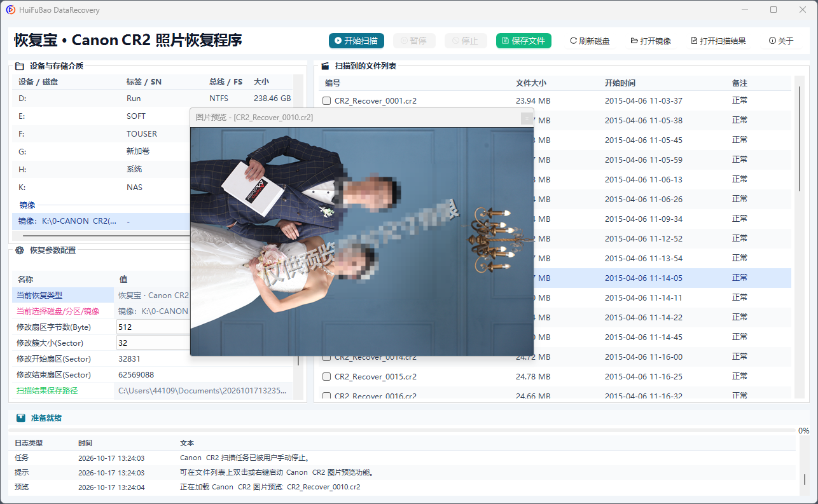Edit the 修改簇大小(Sector) field showing 32
This screenshot has height=504, width=818.
(153, 343)
